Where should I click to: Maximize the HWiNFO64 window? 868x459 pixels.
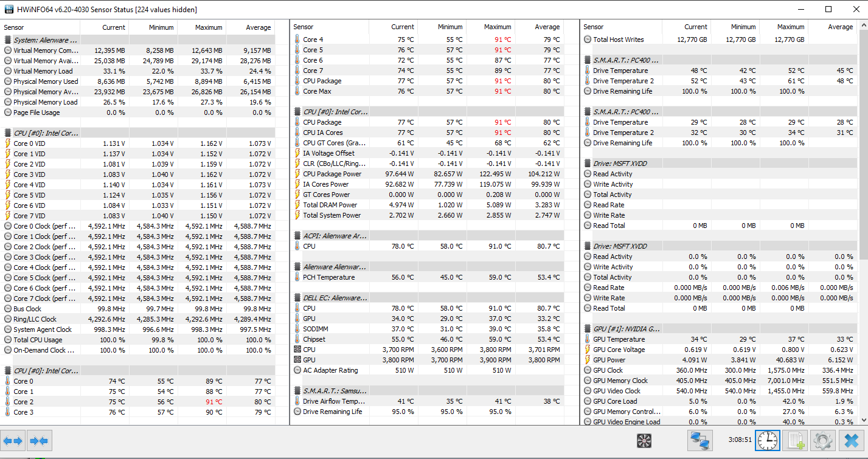pyautogui.click(x=828, y=9)
